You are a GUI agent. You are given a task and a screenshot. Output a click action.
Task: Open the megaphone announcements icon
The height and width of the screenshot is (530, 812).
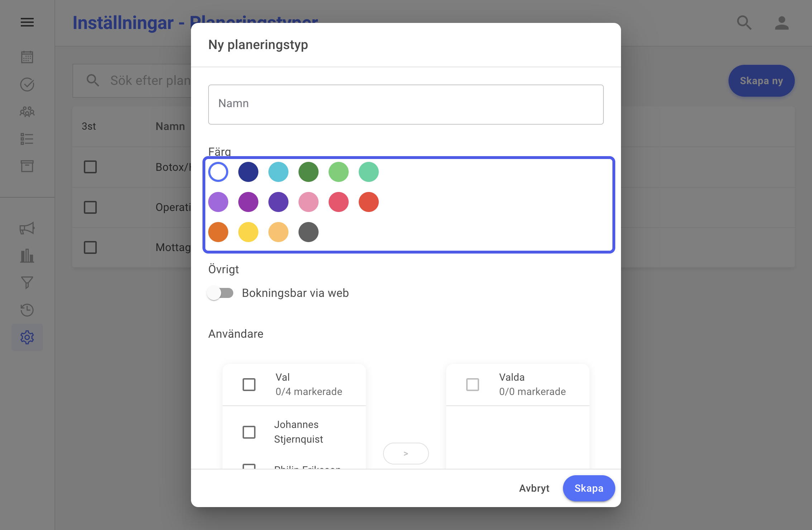click(x=27, y=228)
